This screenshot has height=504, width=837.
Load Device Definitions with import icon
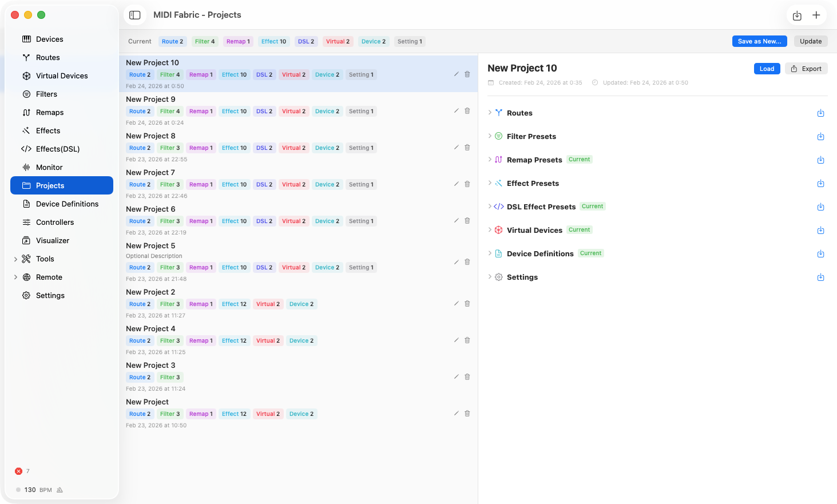[820, 254]
